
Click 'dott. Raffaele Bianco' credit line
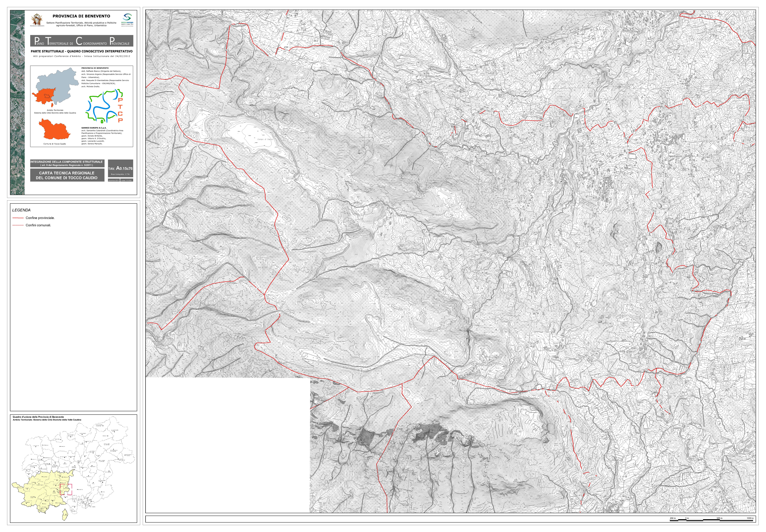click(101, 71)
